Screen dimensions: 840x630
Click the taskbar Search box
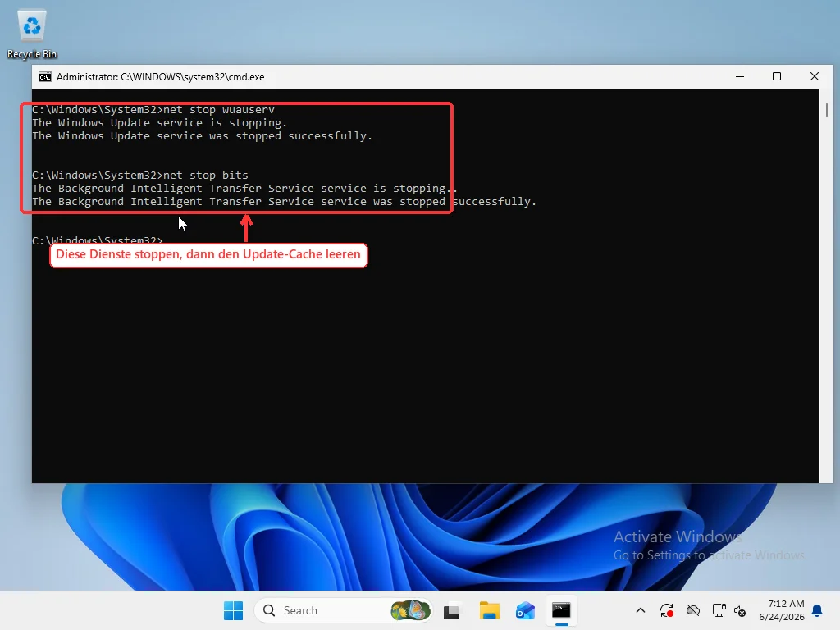coord(343,610)
